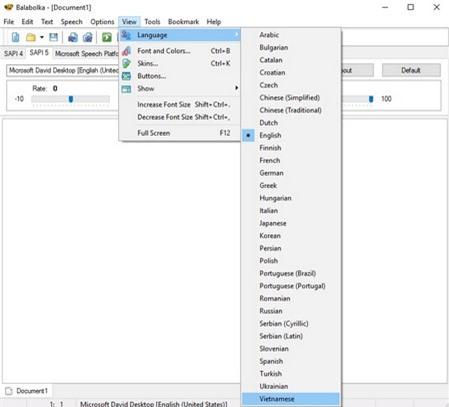
Task: Open the Microsoft David Desktop voice combo box
Action: click(63, 70)
